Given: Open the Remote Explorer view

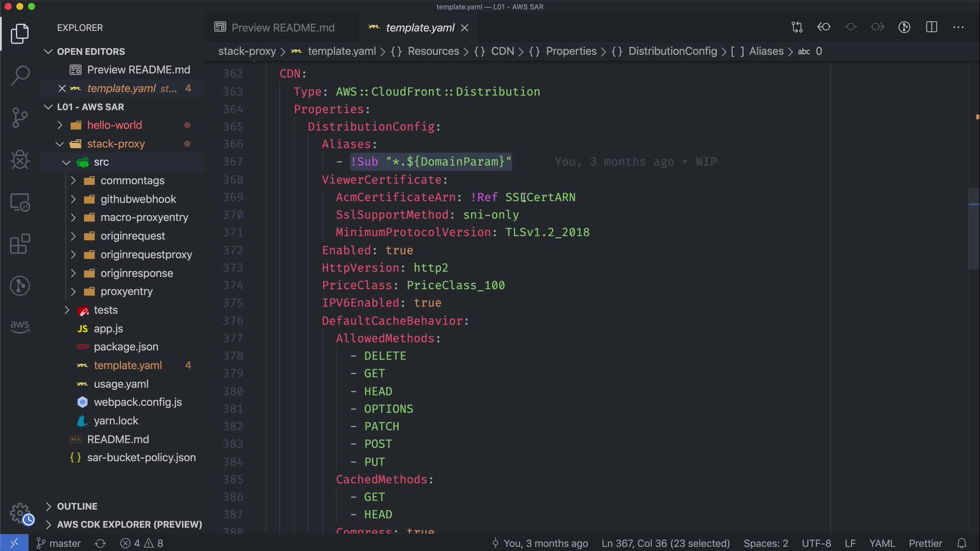Looking at the screenshot, I should (x=20, y=202).
